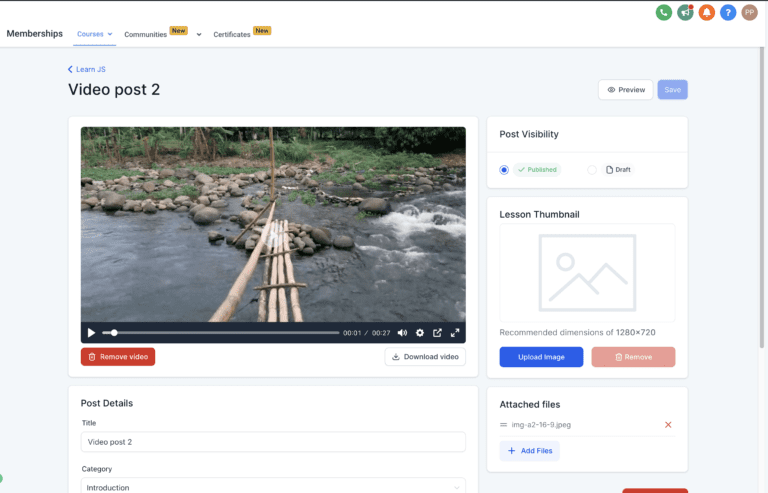Image resolution: width=768 pixels, height=493 pixels.
Task: Select the Published visibility radio button
Action: point(504,170)
